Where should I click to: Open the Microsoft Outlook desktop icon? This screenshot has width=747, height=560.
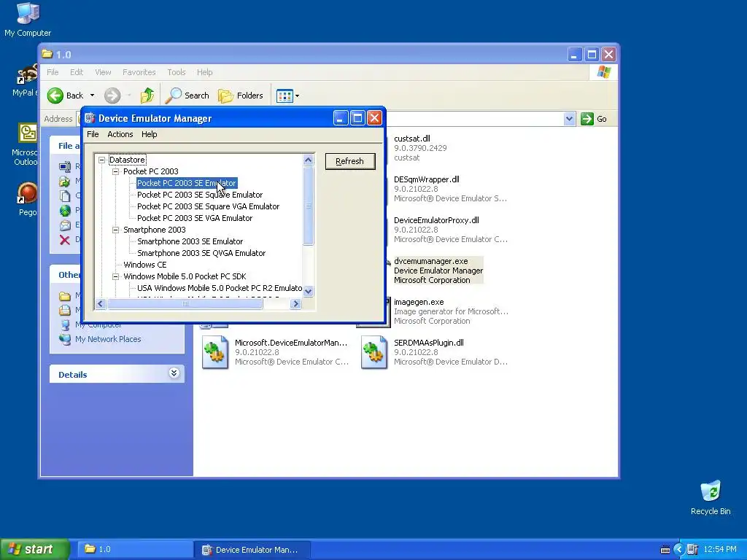tap(27, 133)
